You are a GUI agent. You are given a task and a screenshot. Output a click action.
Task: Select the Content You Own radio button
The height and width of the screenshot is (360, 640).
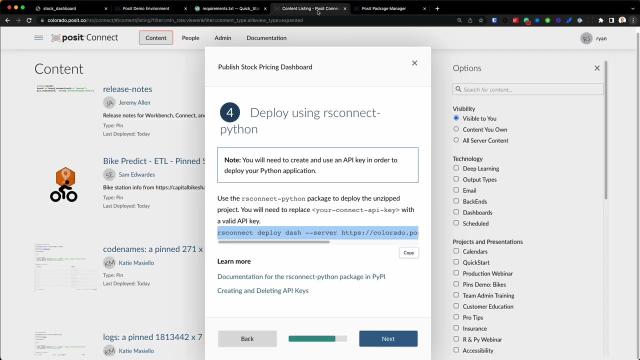coord(456,129)
